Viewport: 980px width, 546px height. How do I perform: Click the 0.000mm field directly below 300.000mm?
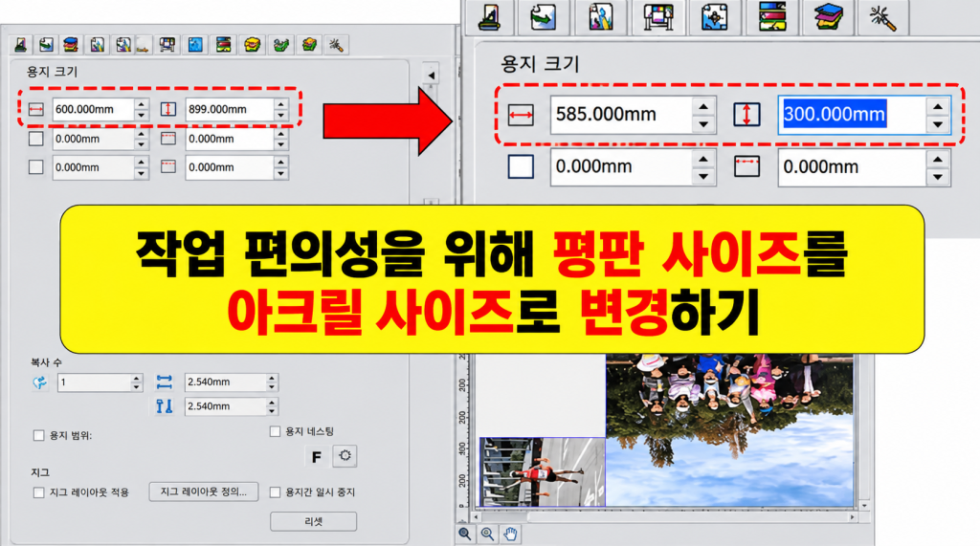[x=852, y=166]
